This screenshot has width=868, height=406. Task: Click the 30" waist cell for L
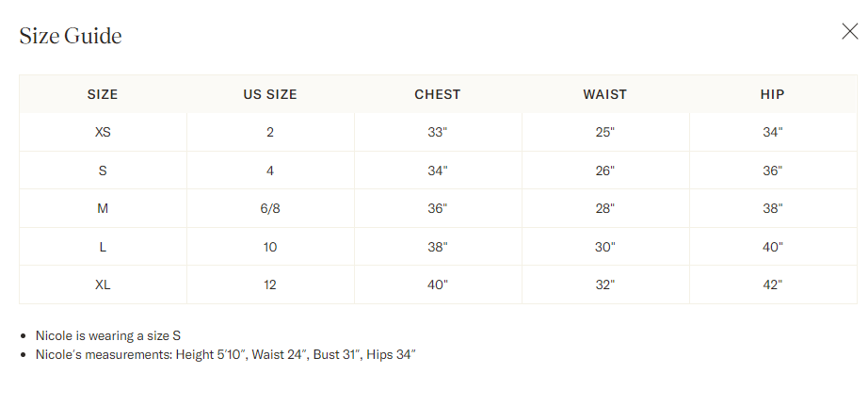click(x=605, y=247)
